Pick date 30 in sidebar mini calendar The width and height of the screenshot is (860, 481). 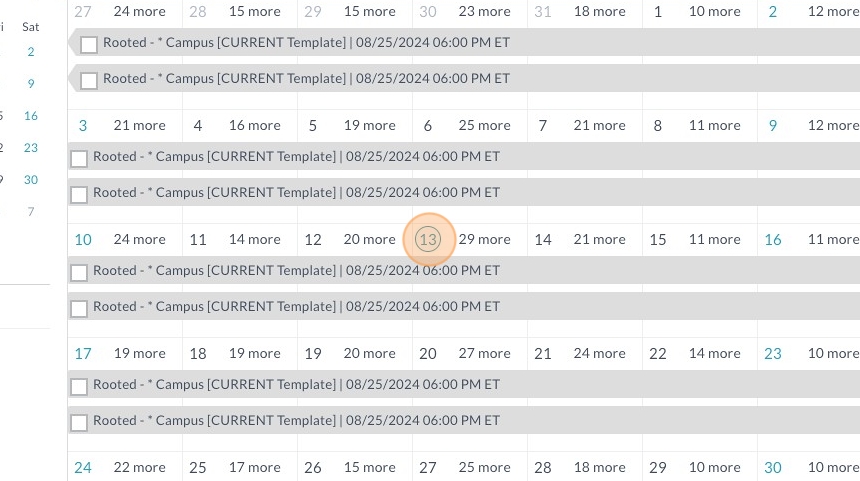point(31,180)
